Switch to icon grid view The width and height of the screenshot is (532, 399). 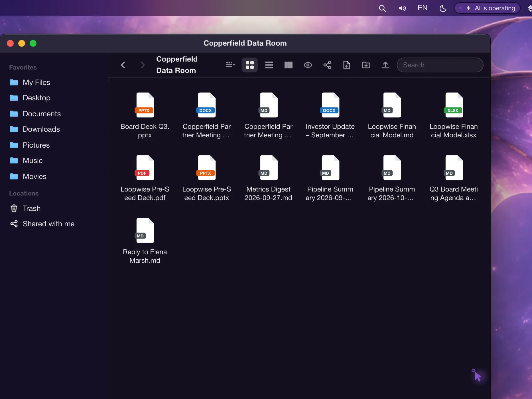(x=250, y=65)
